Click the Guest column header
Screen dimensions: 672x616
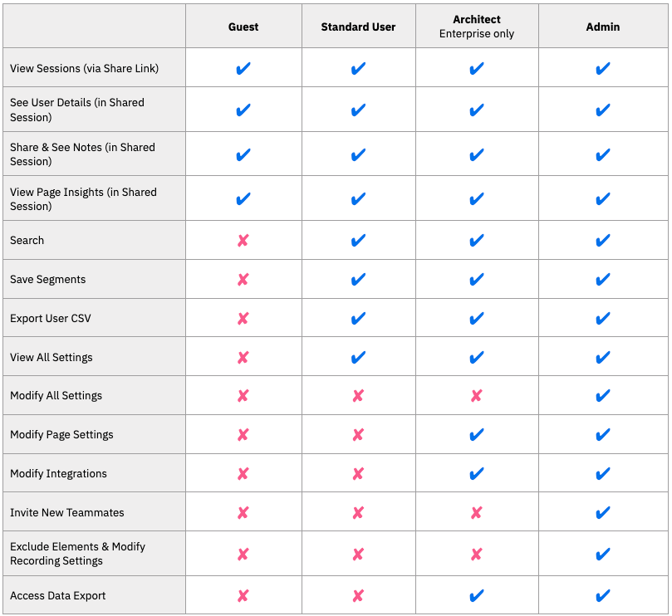point(243,27)
